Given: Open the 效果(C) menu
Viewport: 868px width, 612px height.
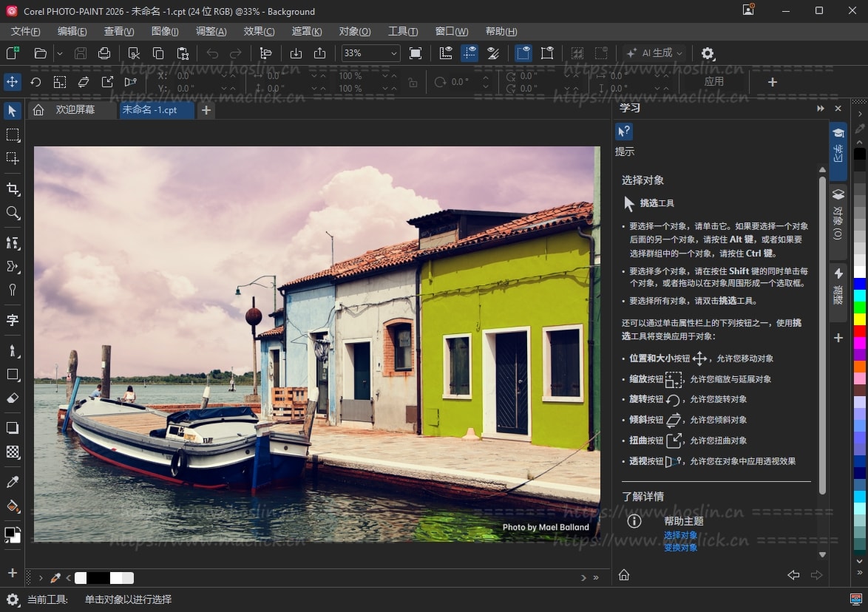Looking at the screenshot, I should click(x=259, y=31).
